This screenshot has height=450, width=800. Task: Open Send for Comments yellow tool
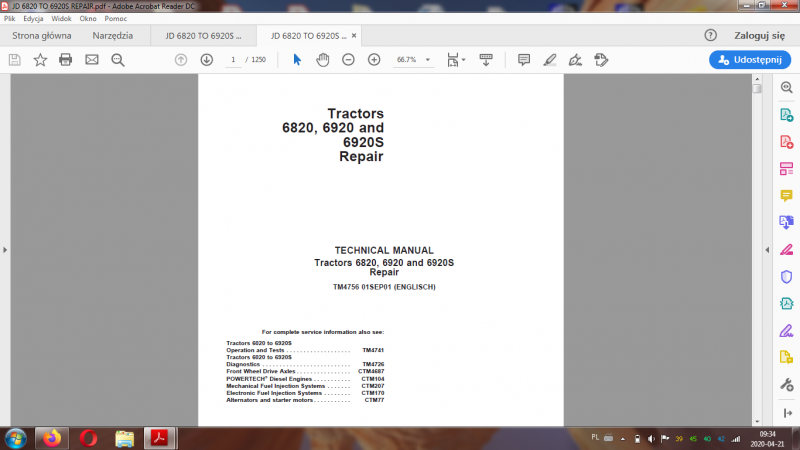coord(786,358)
